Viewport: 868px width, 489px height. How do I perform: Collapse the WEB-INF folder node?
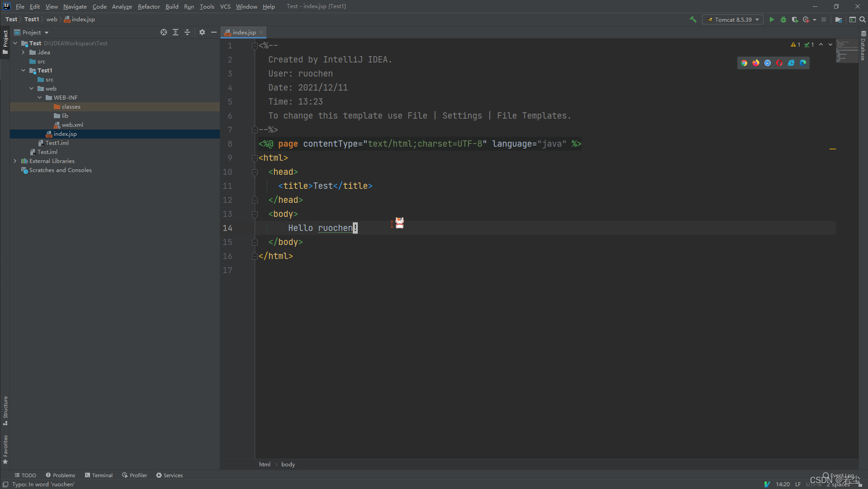click(39, 97)
